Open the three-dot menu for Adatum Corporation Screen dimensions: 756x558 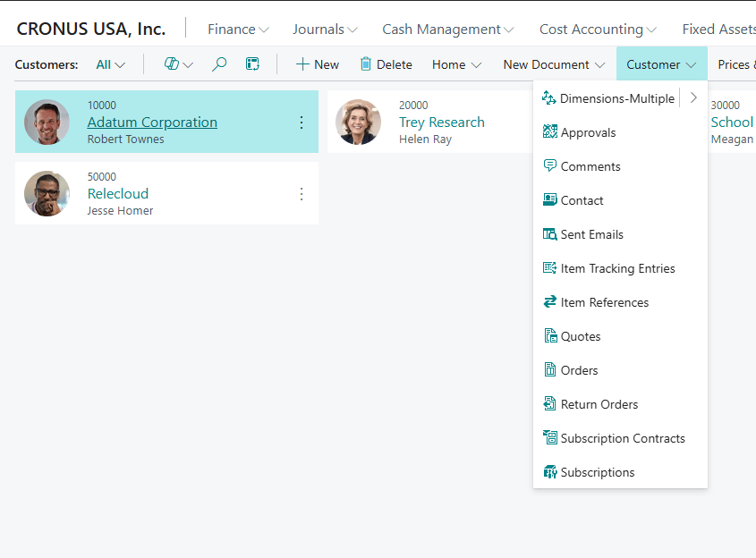point(302,123)
